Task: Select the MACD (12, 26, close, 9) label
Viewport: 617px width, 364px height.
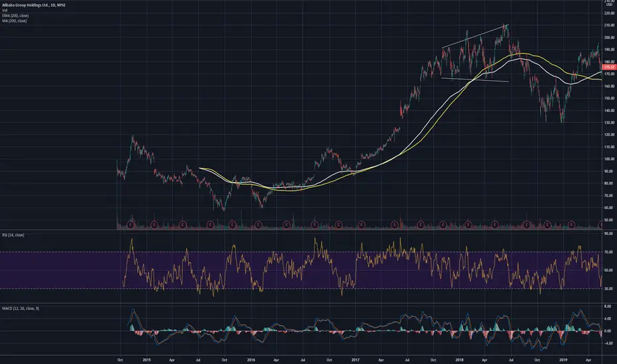Action: [21, 308]
